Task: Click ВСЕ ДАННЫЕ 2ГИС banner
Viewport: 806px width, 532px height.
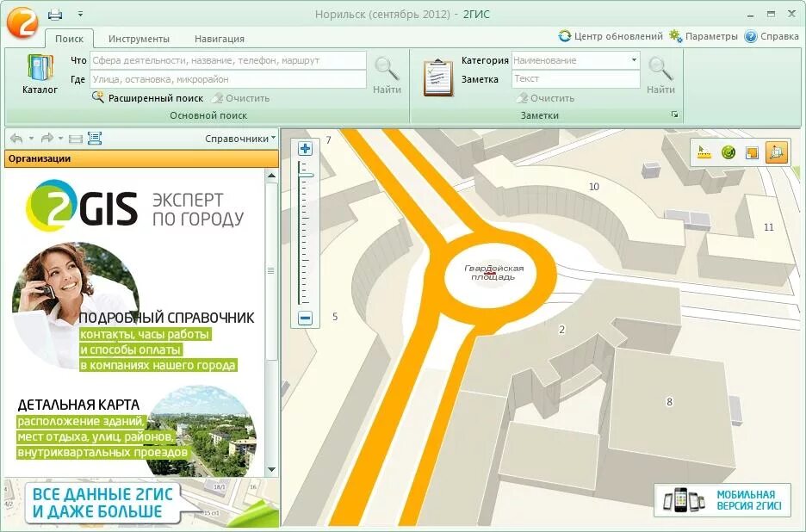Action: [x=102, y=503]
